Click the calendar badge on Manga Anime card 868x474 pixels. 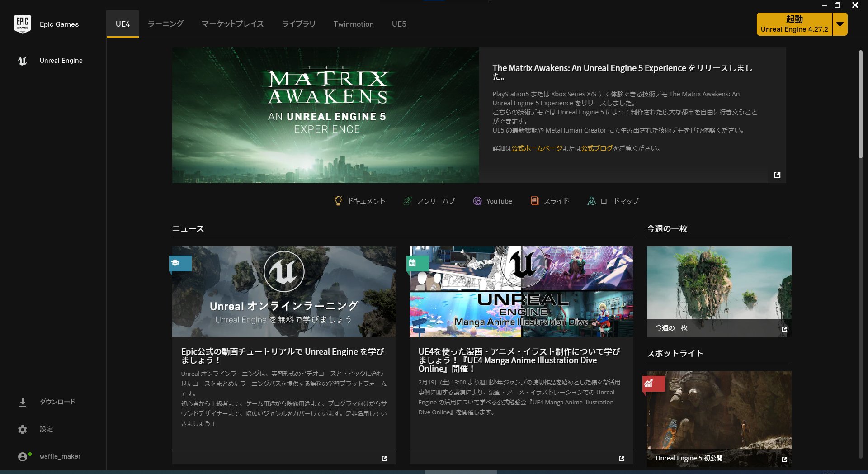418,263
